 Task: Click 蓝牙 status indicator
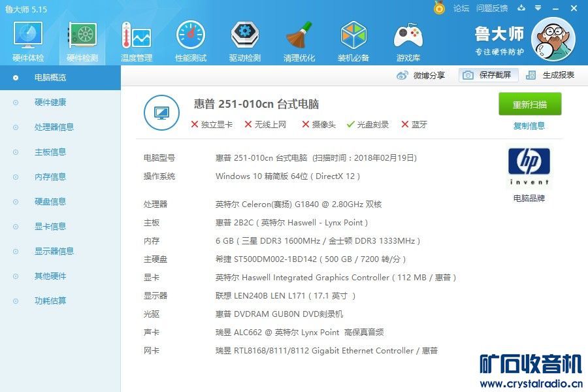[414, 125]
